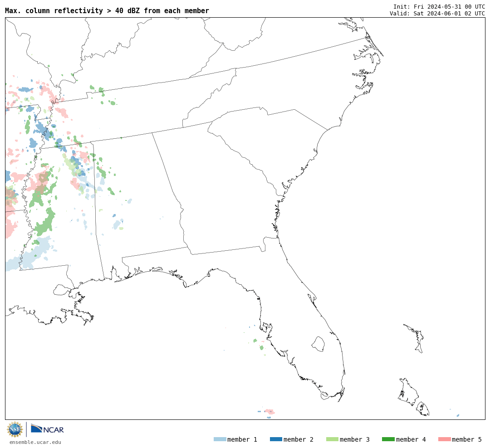
Task: Select the 'member 3' legend label
Action: pos(355,439)
